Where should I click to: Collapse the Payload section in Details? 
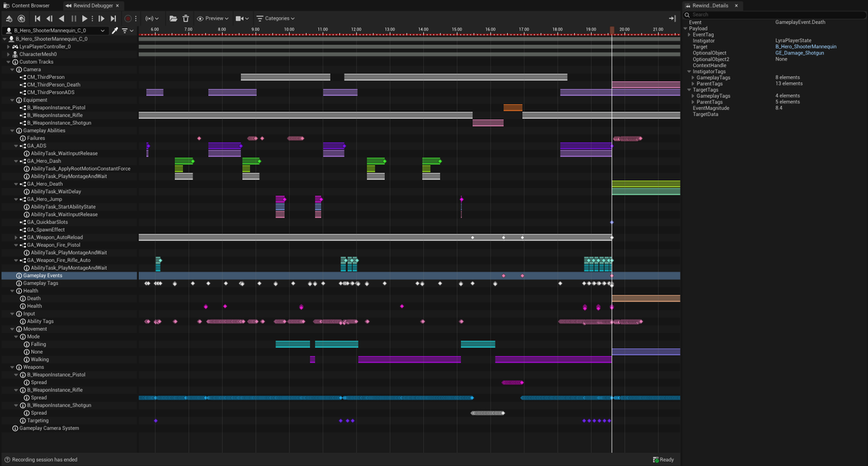(x=686, y=28)
